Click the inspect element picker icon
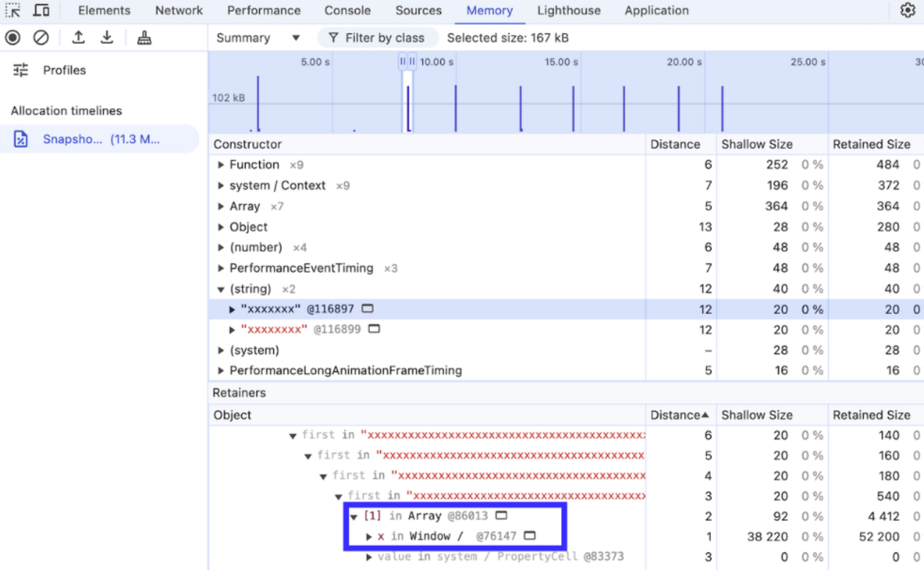Image resolution: width=924 pixels, height=570 pixels. pyautogui.click(x=13, y=11)
